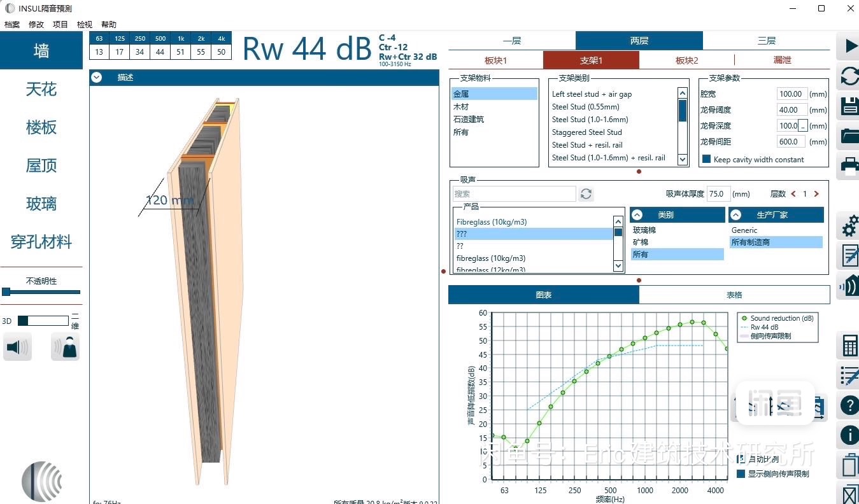Click the listener person icon
The height and width of the screenshot is (504, 859).
point(66,347)
